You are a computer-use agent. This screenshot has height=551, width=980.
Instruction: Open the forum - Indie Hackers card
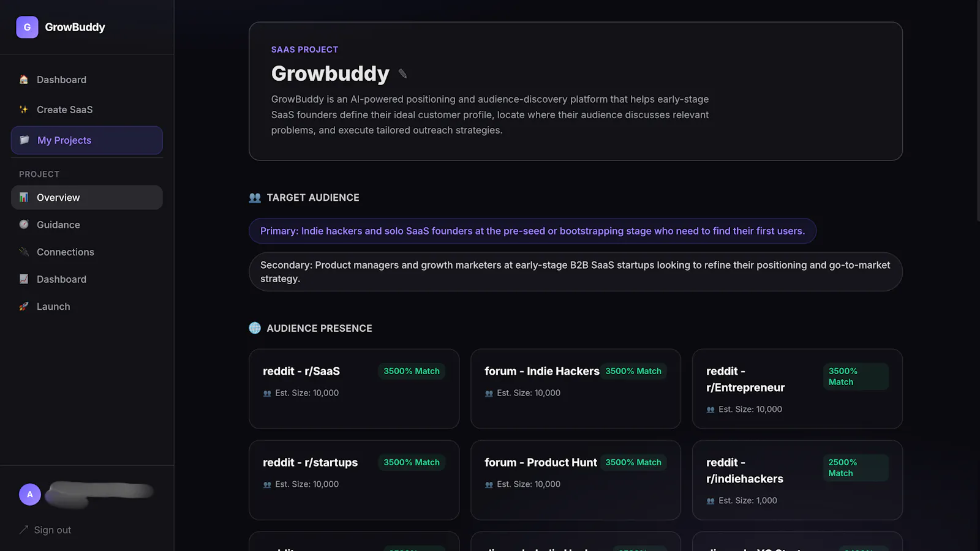576,389
